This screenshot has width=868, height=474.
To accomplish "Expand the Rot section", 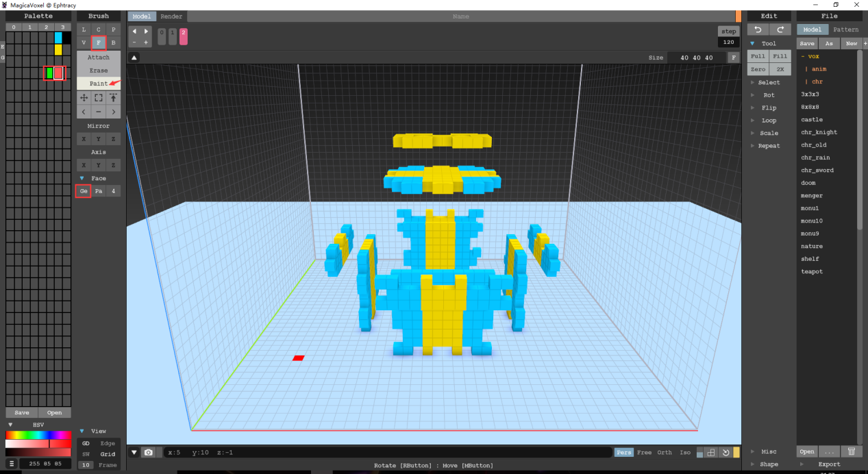I will click(x=769, y=95).
